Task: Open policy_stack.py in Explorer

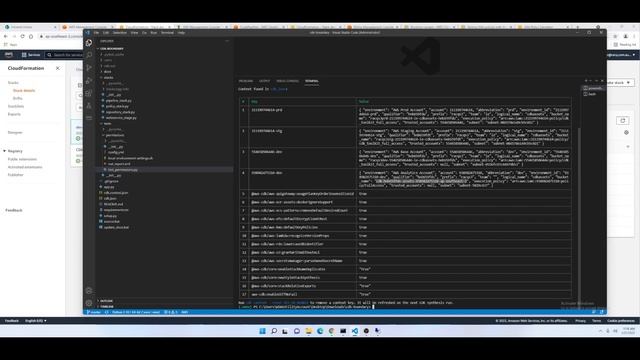Action: pyautogui.click(x=117, y=106)
